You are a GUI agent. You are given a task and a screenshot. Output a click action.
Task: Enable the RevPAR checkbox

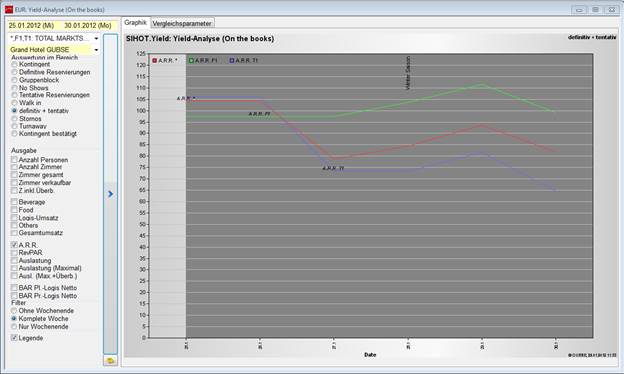click(14, 253)
